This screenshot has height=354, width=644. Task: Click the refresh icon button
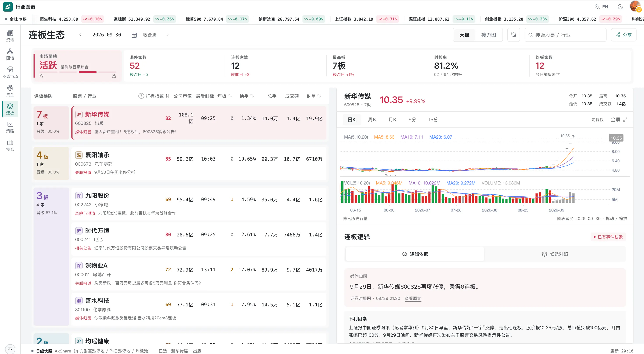[x=513, y=35]
